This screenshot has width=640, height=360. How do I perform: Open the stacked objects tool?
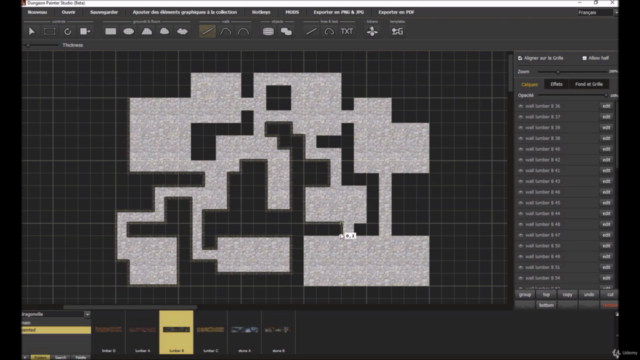point(268,31)
